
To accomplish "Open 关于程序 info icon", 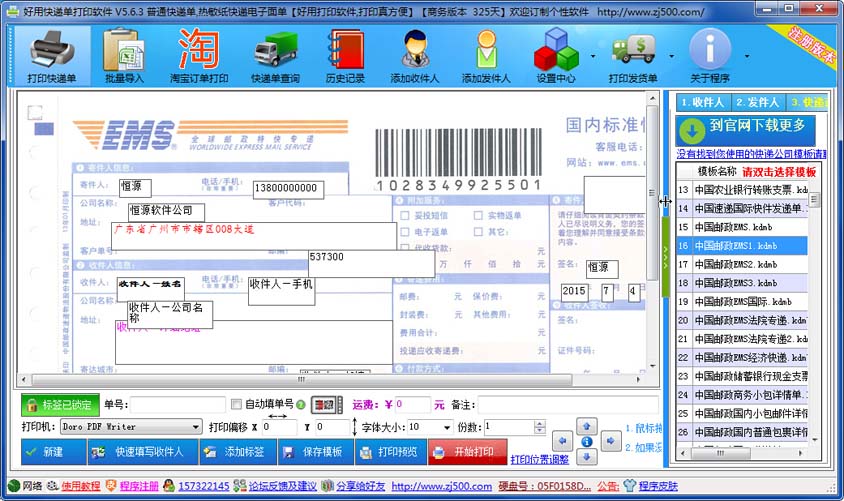I will pos(710,57).
